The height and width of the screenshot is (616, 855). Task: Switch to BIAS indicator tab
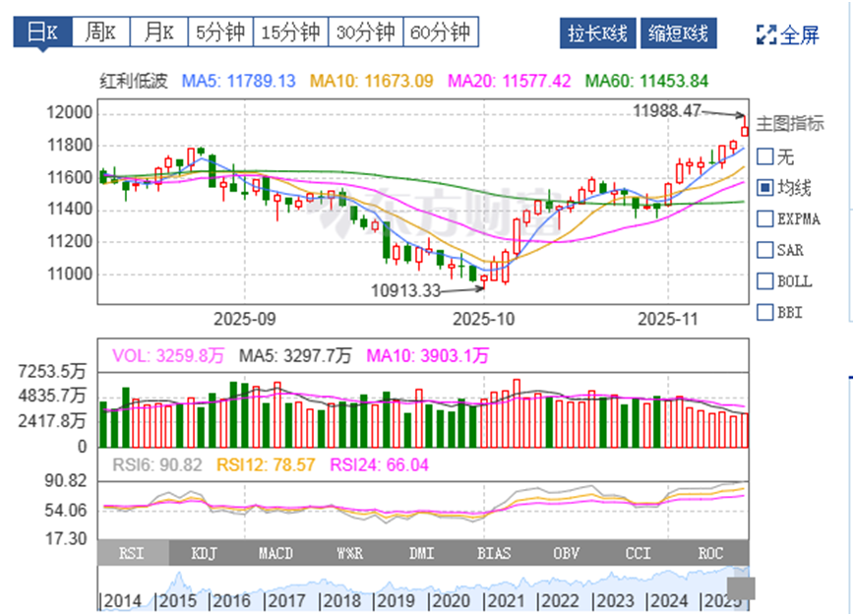(x=494, y=553)
